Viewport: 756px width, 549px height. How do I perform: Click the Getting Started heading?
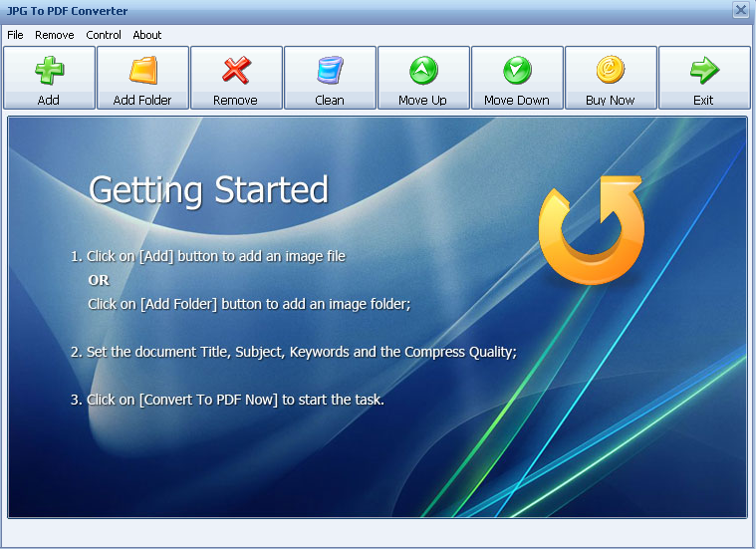[x=208, y=190]
